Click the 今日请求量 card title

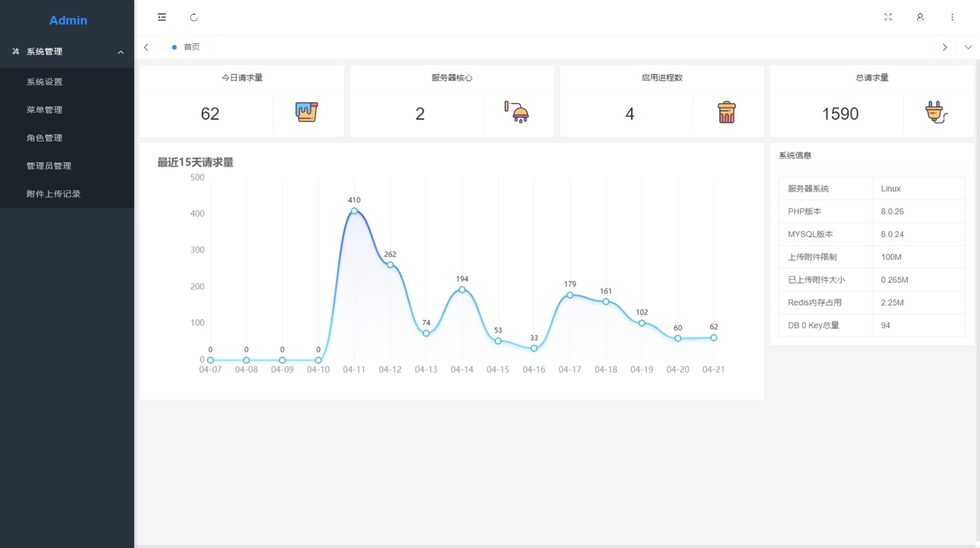click(242, 77)
